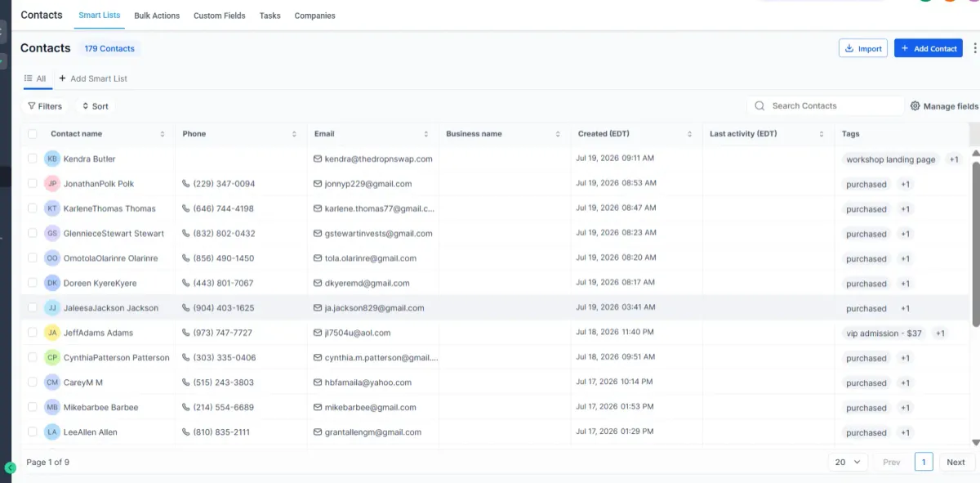Expand +1 tags next to vip admission - $37
Screen dimensions: 980x483
(940, 333)
